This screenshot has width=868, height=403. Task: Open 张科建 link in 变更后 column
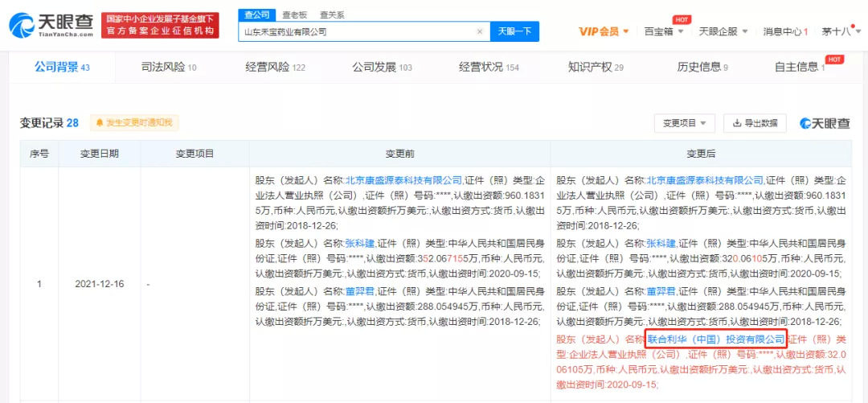tap(661, 243)
